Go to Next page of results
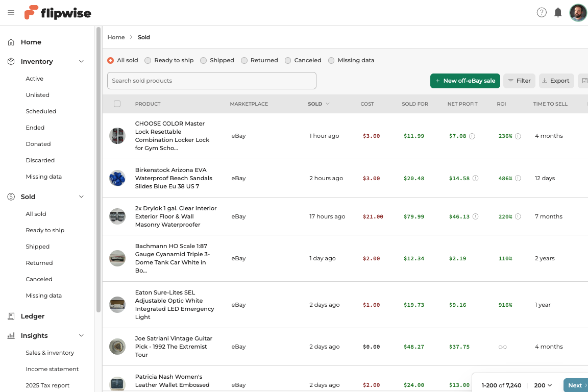This screenshot has width=588, height=392. pyautogui.click(x=576, y=385)
